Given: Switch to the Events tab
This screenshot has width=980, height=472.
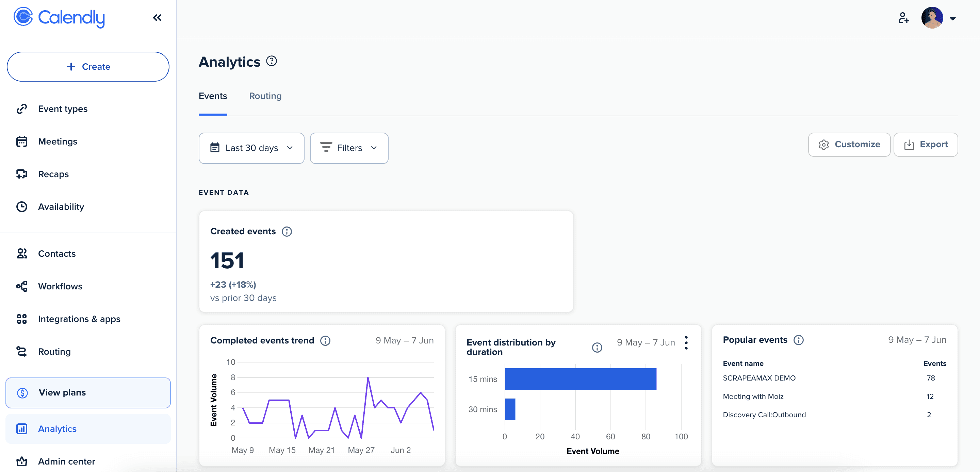Looking at the screenshot, I should point(213,96).
